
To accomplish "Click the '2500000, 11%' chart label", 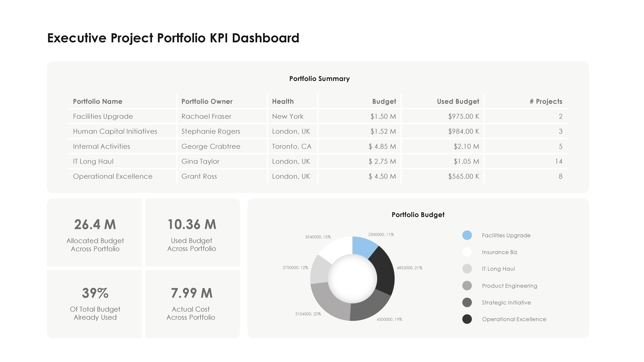I will pyautogui.click(x=381, y=235).
